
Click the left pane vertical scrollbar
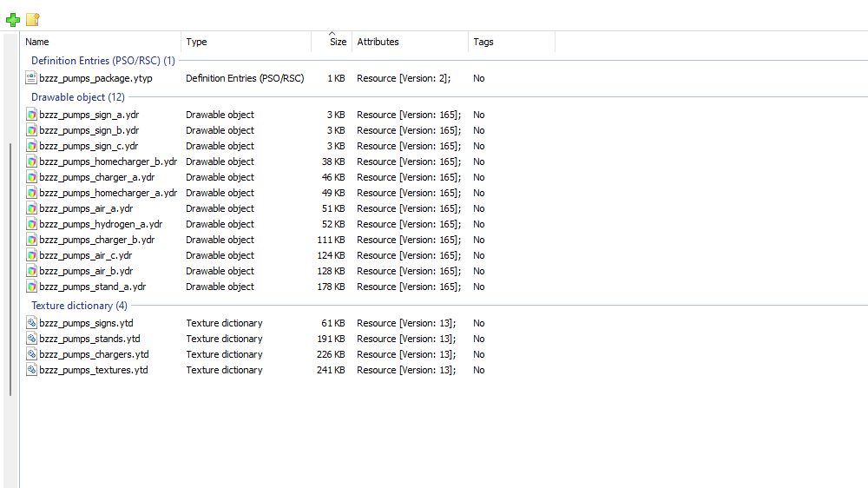coord(10,270)
